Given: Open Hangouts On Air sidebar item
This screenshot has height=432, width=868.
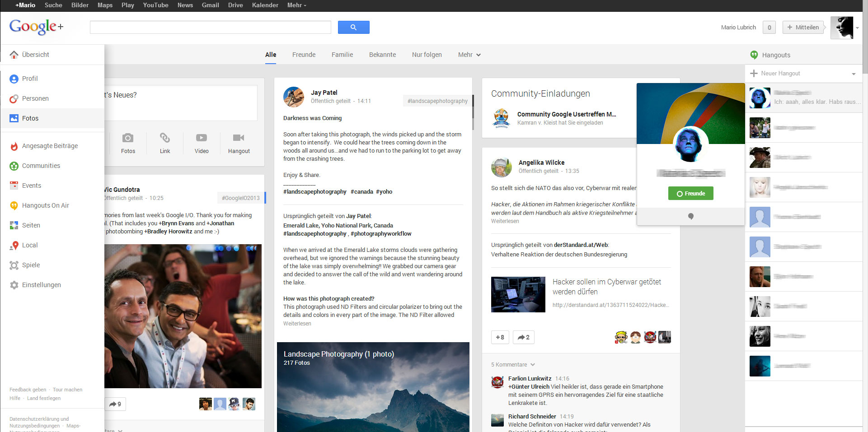Looking at the screenshot, I should click(x=45, y=205).
